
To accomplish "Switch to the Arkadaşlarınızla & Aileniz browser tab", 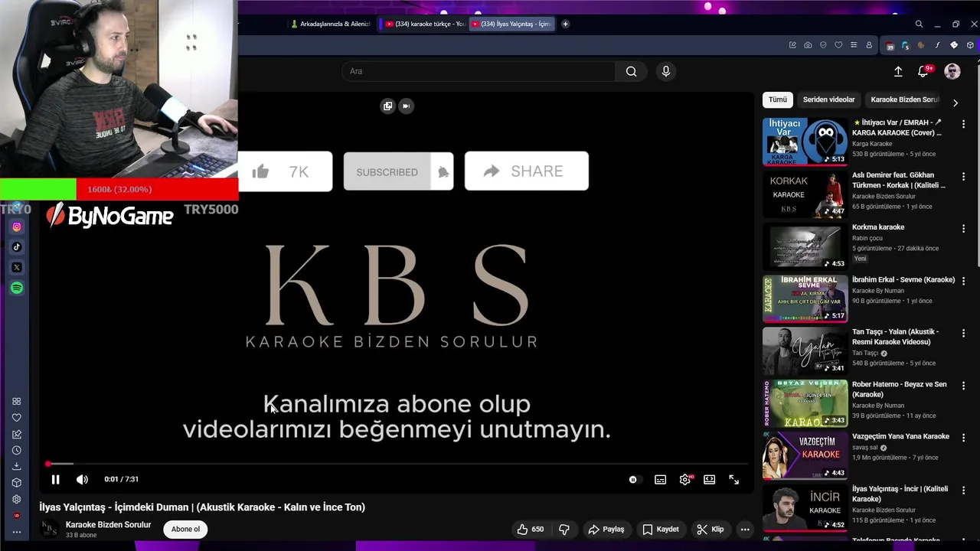I will [330, 24].
